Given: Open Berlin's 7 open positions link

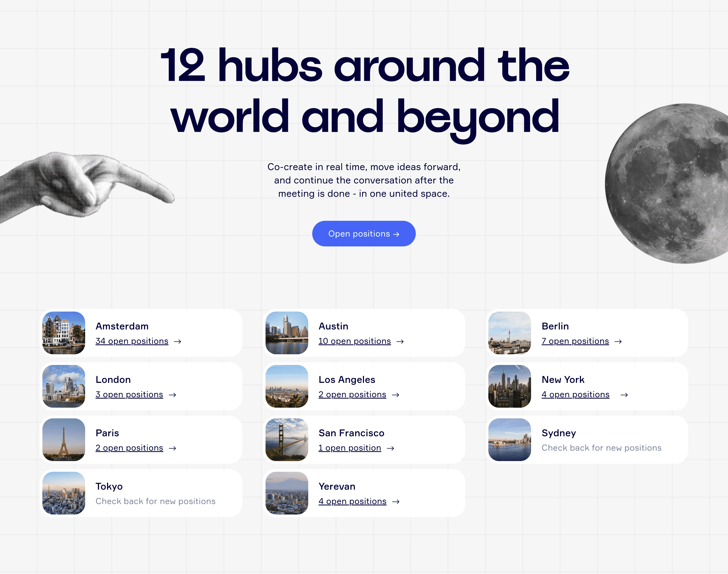Looking at the screenshot, I should 575,341.
